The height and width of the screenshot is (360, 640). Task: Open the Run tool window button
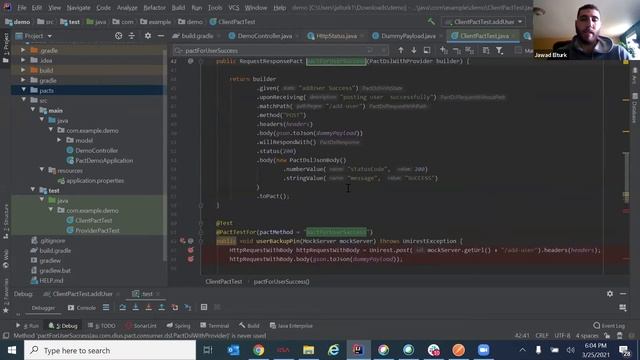27,326
